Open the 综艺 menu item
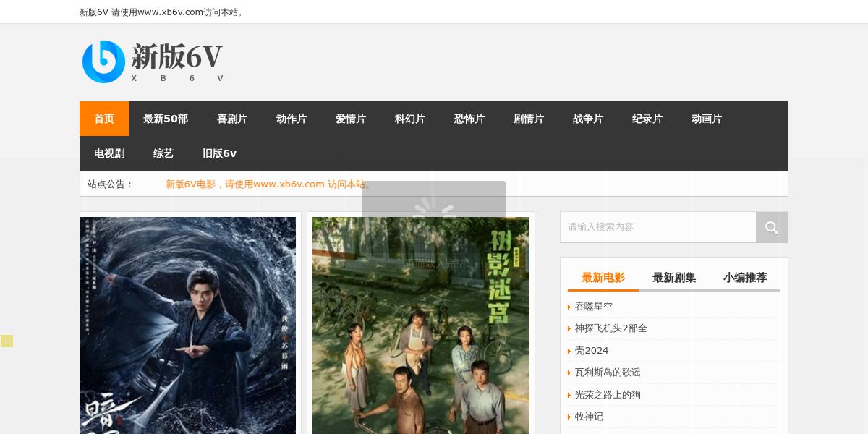This screenshot has height=434, width=868. (163, 153)
